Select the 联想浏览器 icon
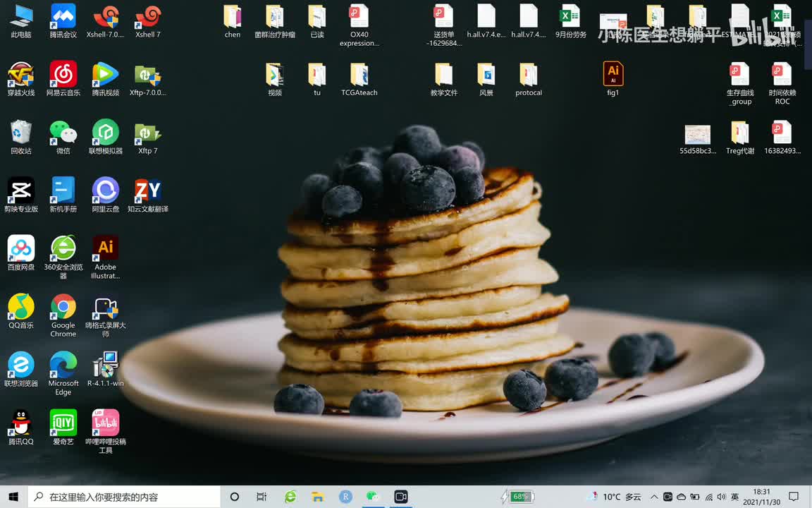The image size is (812, 508). pyautogui.click(x=21, y=370)
